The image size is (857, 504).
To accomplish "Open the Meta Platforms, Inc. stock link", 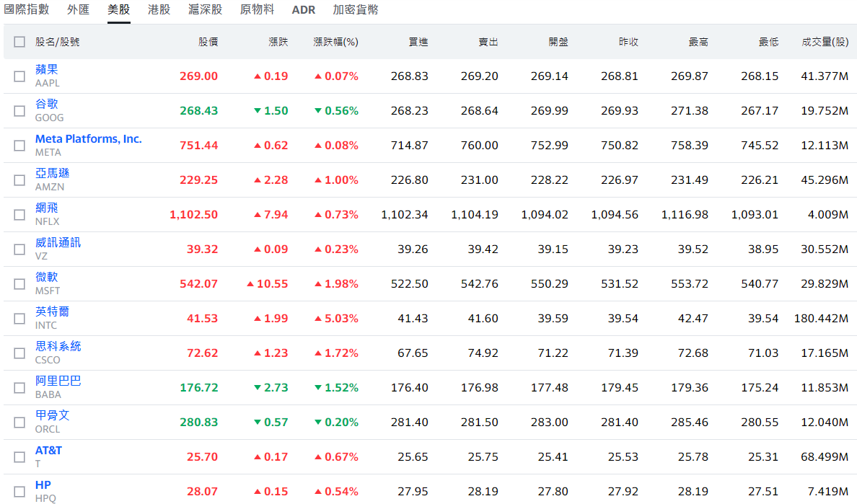I will [89, 139].
